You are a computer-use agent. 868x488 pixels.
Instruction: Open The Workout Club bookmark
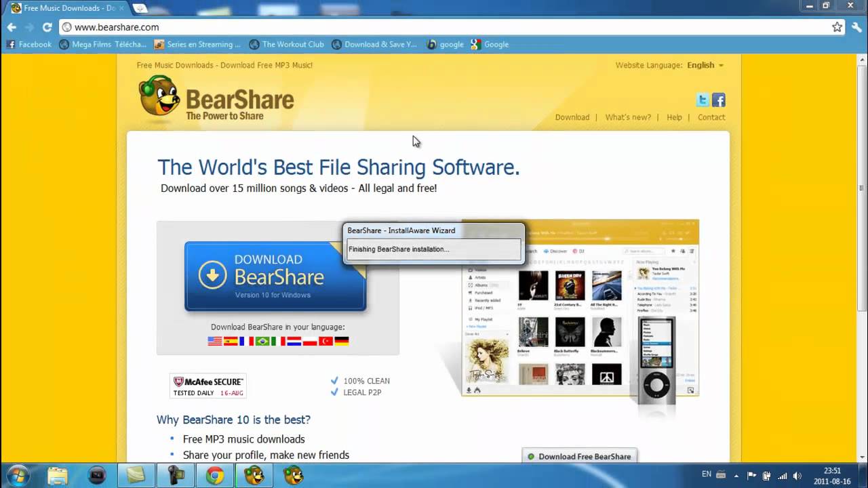click(287, 44)
